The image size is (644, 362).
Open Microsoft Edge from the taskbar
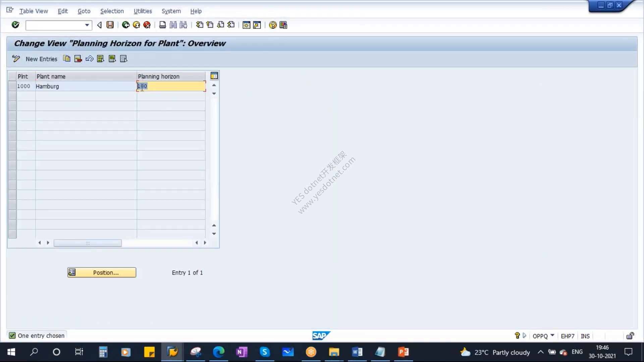click(219, 352)
